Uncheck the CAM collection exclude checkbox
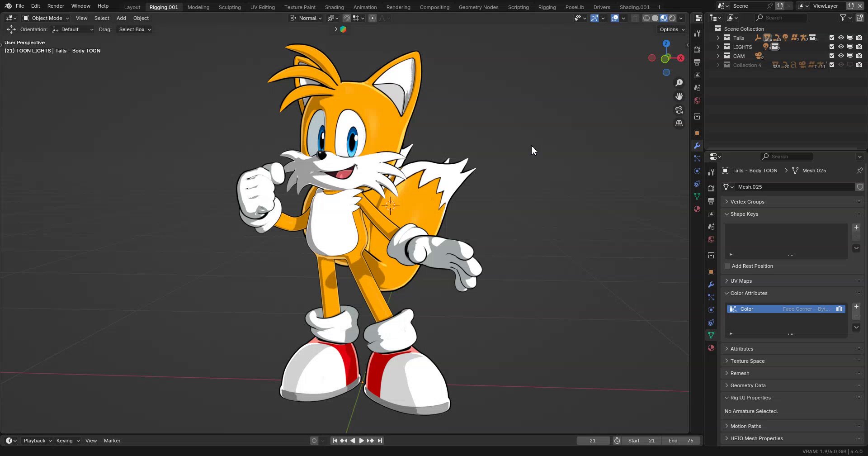 coord(832,56)
